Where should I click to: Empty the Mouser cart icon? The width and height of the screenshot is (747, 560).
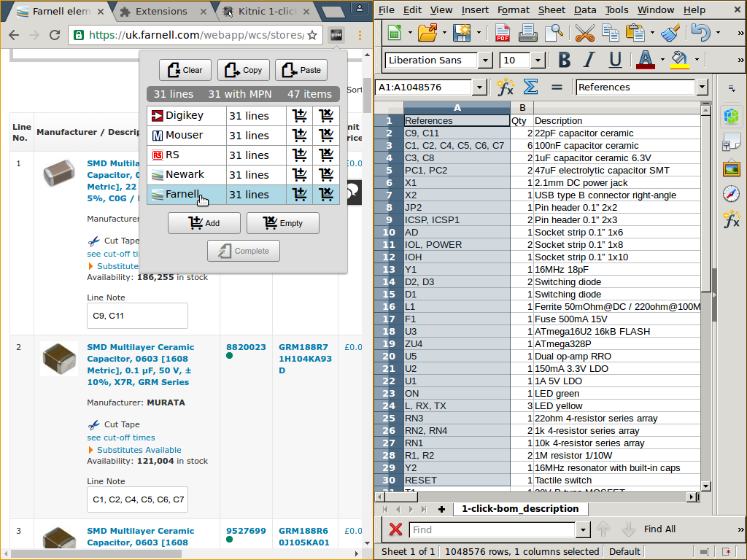(x=326, y=135)
